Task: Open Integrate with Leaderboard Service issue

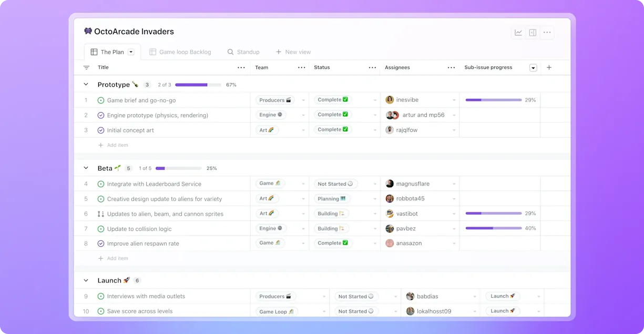Action: [154, 184]
